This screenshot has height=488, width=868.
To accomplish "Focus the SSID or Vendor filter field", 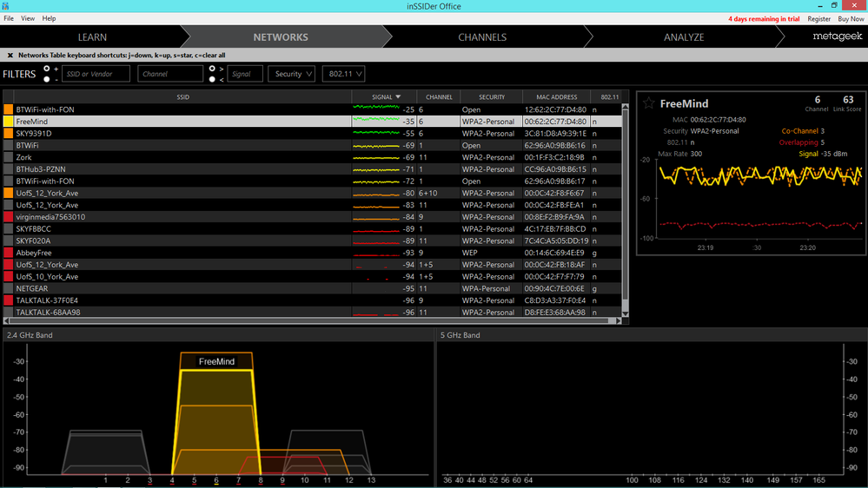I will [x=96, y=74].
